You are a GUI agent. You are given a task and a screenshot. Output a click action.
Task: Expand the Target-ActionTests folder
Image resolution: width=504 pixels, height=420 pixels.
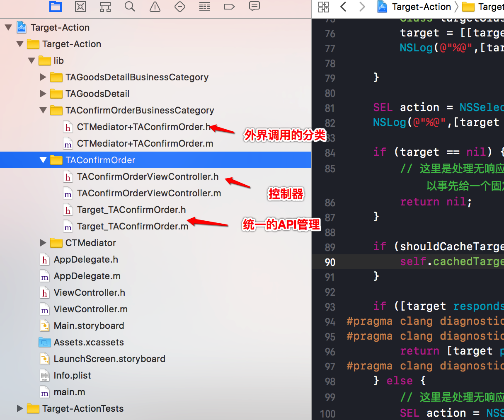tap(19, 408)
